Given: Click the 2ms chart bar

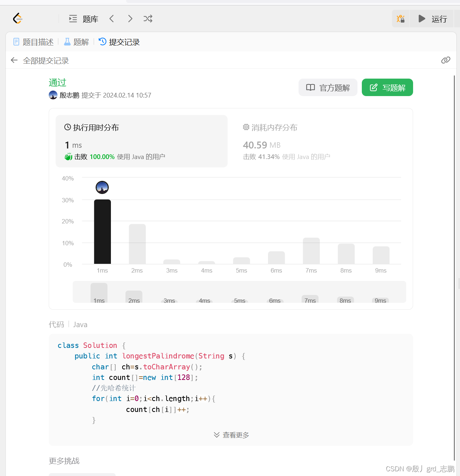Looking at the screenshot, I should (137, 244).
